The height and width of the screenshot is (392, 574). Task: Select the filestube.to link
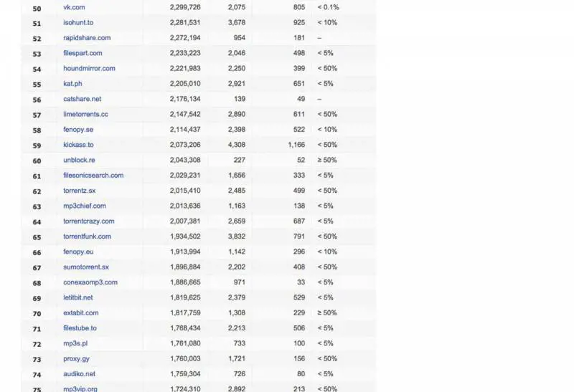pos(80,328)
